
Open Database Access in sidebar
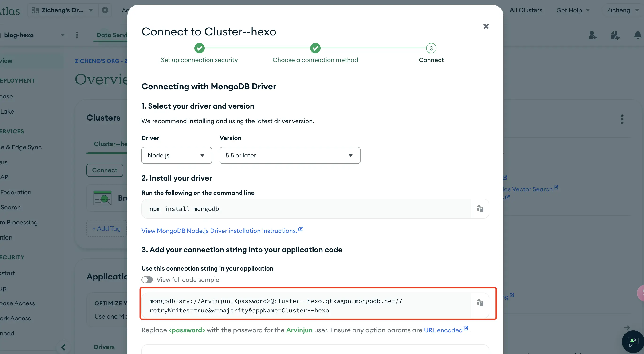(17, 303)
